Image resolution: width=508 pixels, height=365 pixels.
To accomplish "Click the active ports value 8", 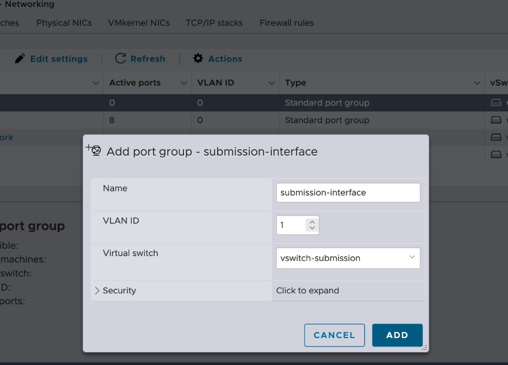I will (x=112, y=120).
